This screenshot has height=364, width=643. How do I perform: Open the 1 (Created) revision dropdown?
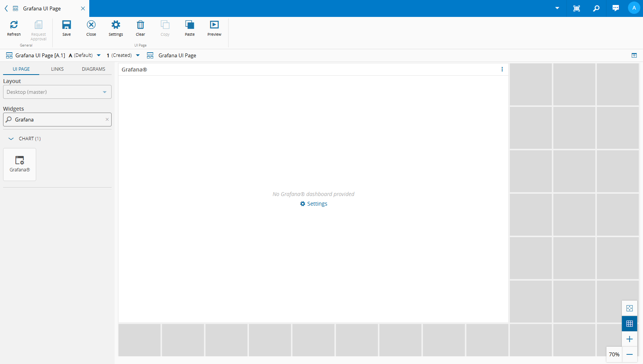coord(138,55)
